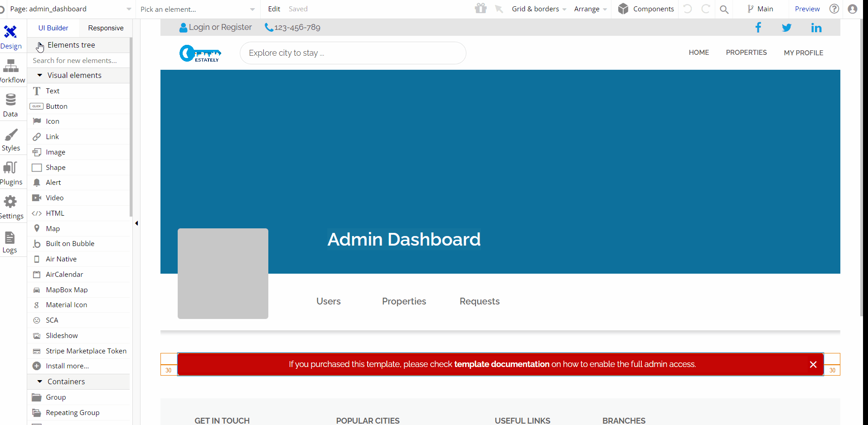The image size is (868, 425).
Task: Open the search magnifier tool
Action: coord(724,9)
